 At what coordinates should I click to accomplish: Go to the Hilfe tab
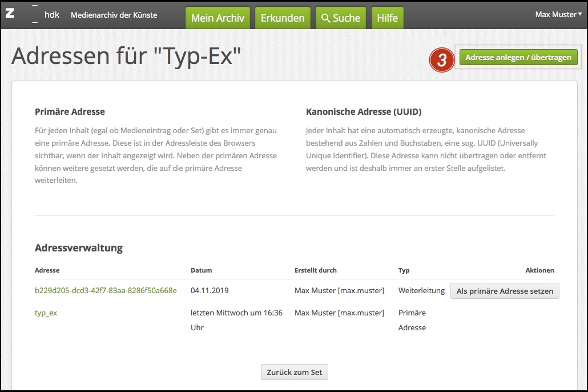click(x=387, y=18)
